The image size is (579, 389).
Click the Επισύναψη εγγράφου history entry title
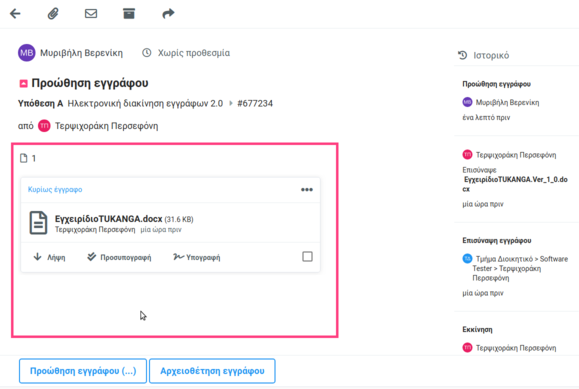(497, 240)
